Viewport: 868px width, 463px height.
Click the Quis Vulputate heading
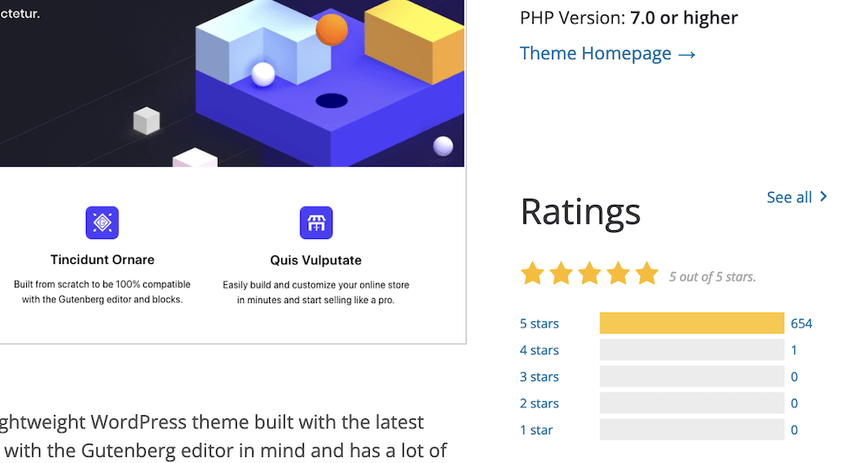coord(316,261)
